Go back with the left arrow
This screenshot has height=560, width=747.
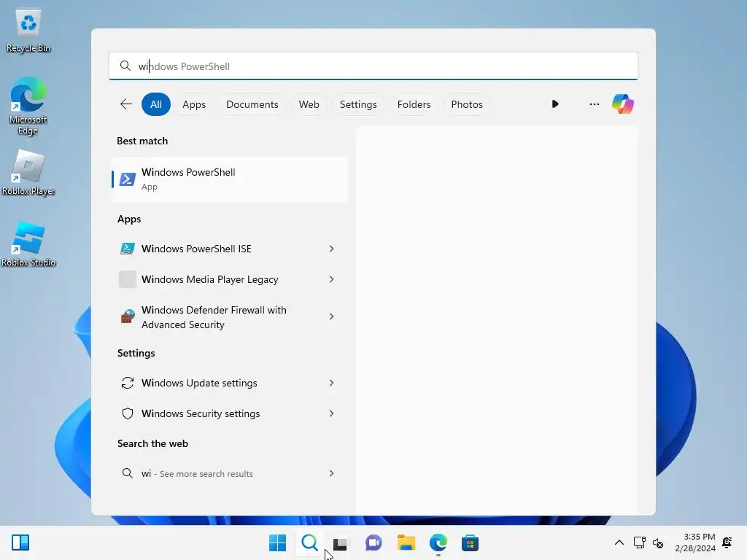(x=125, y=104)
